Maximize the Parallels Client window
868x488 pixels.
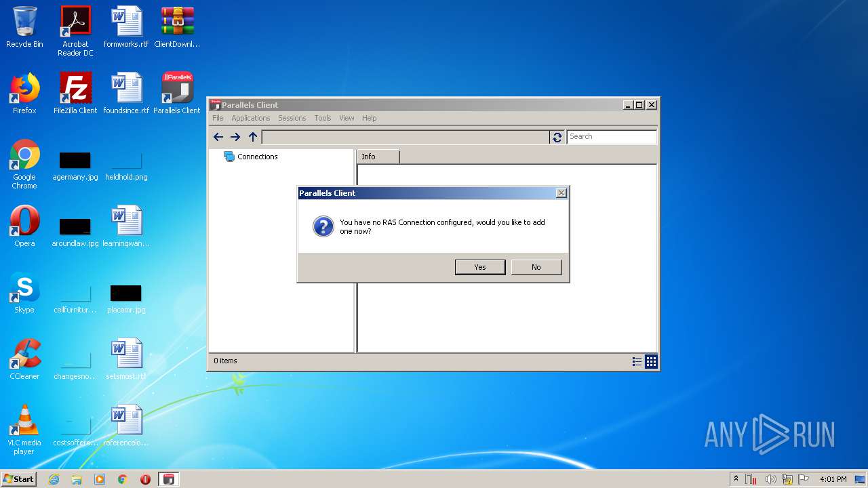tap(639, 105)
